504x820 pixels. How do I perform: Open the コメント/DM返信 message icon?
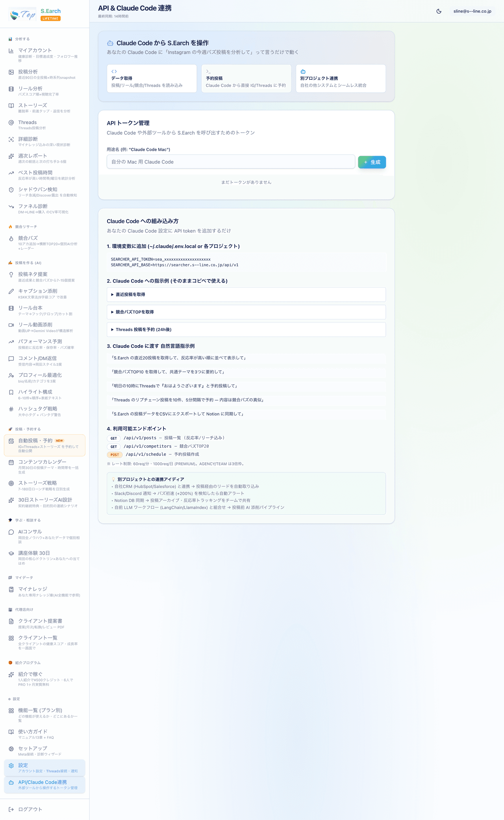pyautogui.click(x=11, y=359)
